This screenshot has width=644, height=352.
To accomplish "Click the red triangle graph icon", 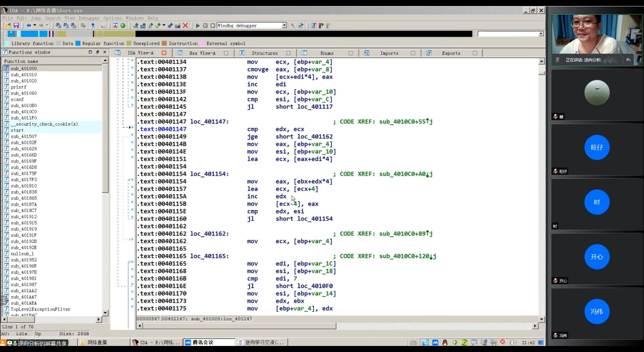I will tap(115, 26).
